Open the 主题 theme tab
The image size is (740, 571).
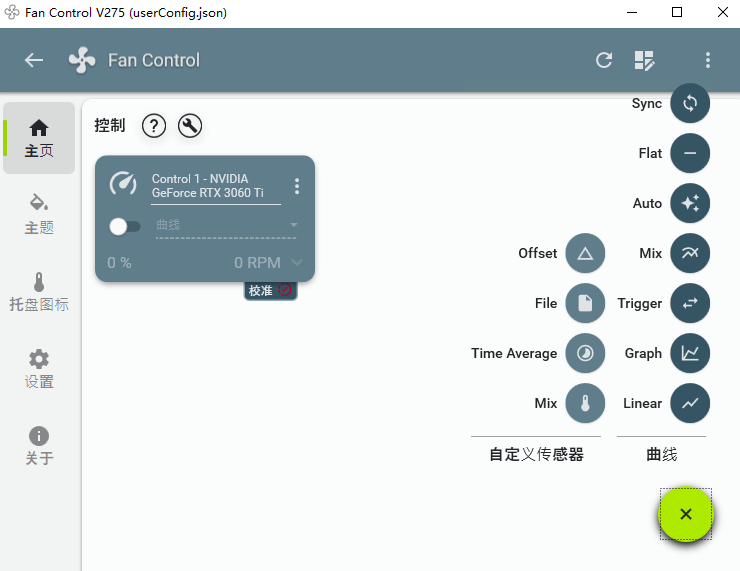[39, 214]
